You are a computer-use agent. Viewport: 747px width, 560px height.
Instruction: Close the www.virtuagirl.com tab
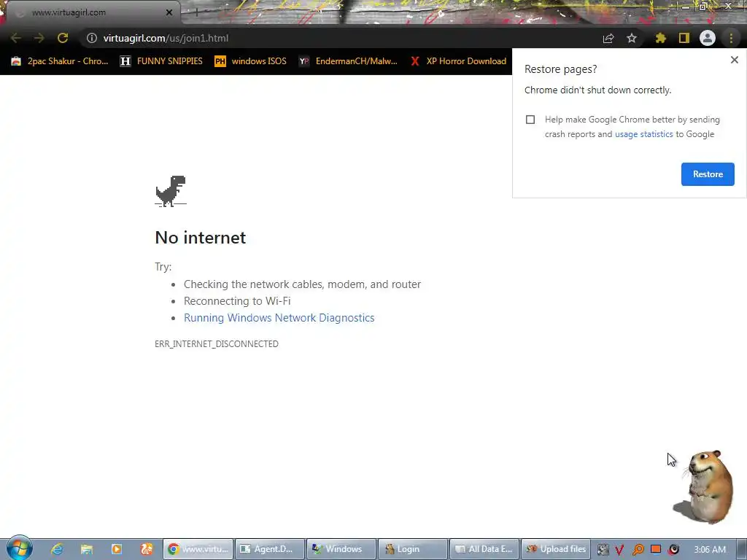pyautogui.click(x=169, y=13)
